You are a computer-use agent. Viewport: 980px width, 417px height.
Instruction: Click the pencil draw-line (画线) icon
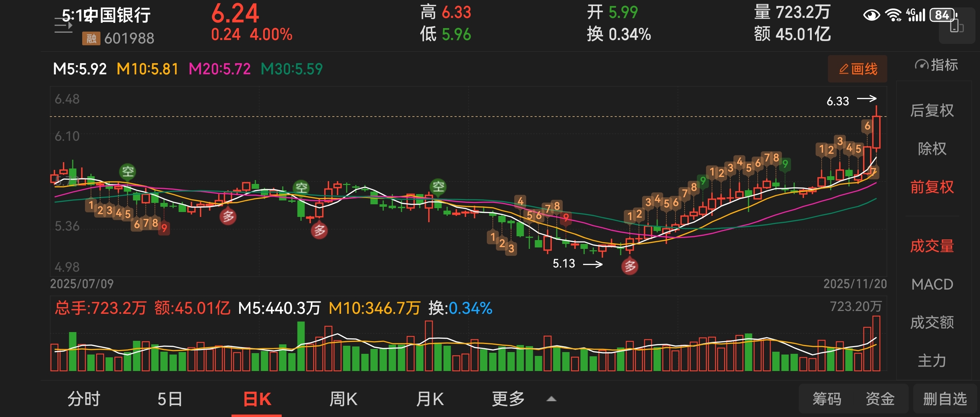[x=843, y=69]
